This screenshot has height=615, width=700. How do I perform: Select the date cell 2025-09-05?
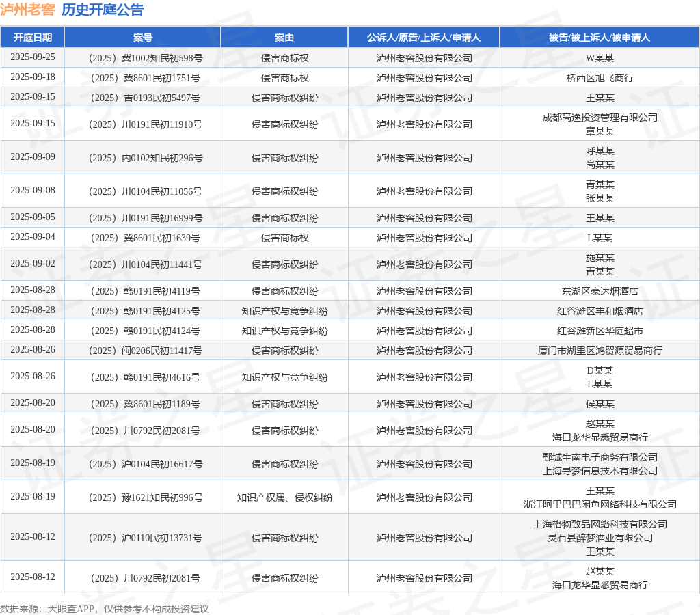[33, 217]
